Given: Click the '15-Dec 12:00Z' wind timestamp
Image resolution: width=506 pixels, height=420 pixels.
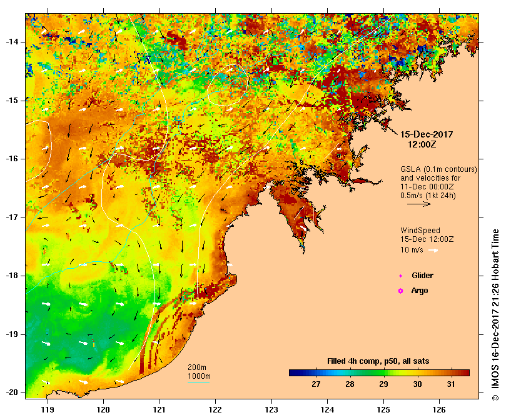Looking at the screenshot, I should click(427, 239).
